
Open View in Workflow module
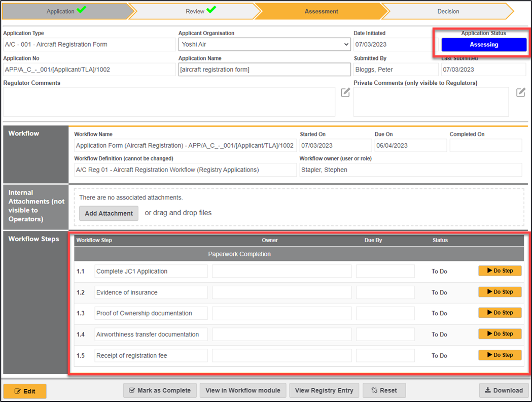tap(243, 390)
